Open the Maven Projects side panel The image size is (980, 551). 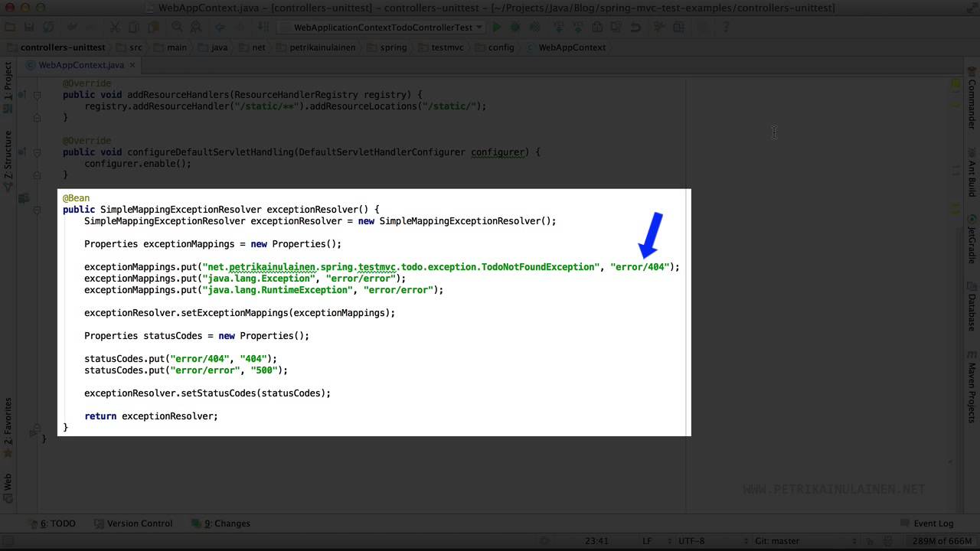pos(972,389)
